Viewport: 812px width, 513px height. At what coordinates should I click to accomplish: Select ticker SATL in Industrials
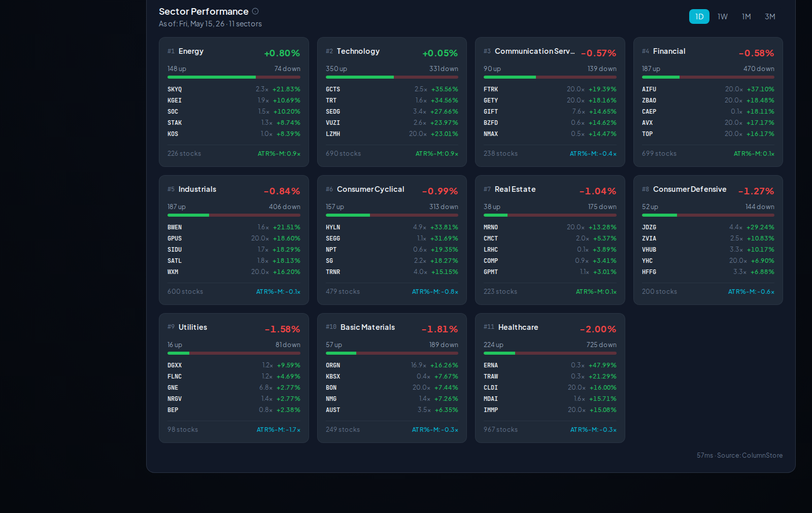click(x=175, y=261)
